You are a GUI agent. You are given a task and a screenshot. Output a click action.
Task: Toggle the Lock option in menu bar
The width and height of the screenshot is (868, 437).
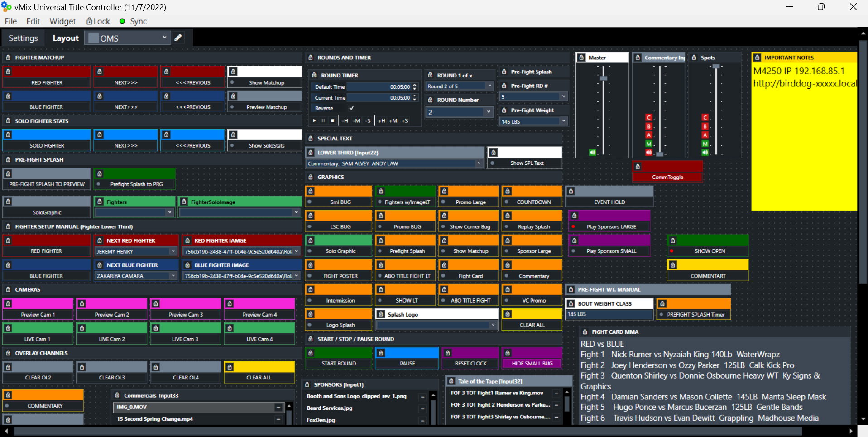point(98,21)
